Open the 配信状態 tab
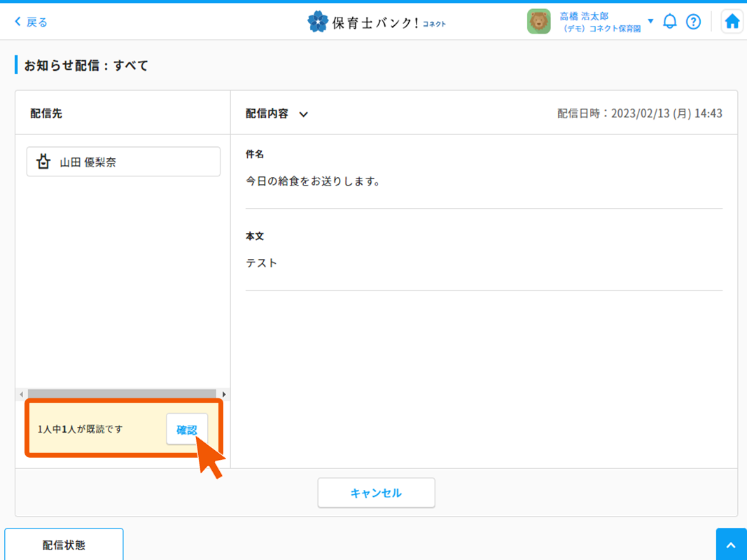Image resolution: width=747 pixels, height=560 pixels. (x=64, y=545)
